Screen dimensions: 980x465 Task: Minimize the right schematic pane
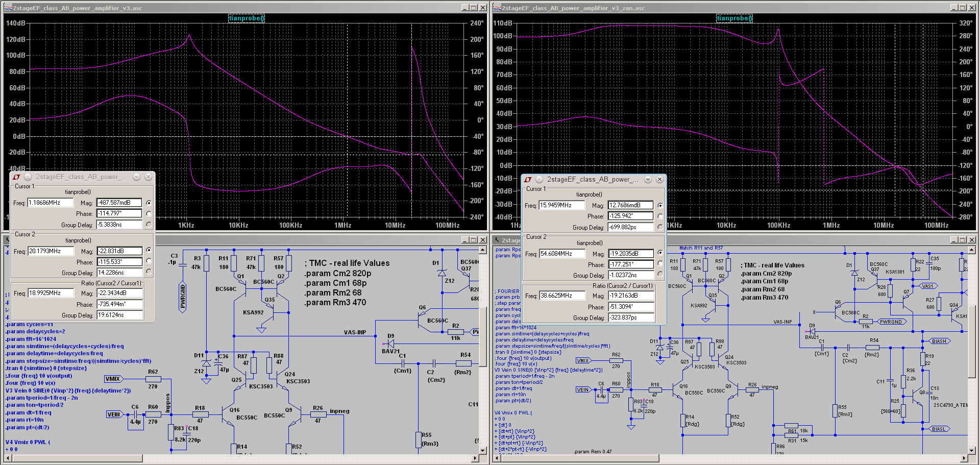pos(954,239)
